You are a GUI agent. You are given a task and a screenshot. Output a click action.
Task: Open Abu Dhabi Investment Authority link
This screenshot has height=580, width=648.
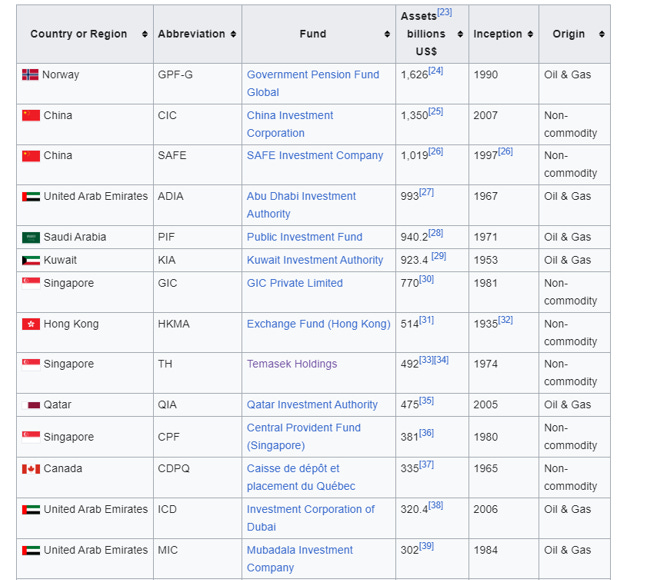[x=301, y=205]
